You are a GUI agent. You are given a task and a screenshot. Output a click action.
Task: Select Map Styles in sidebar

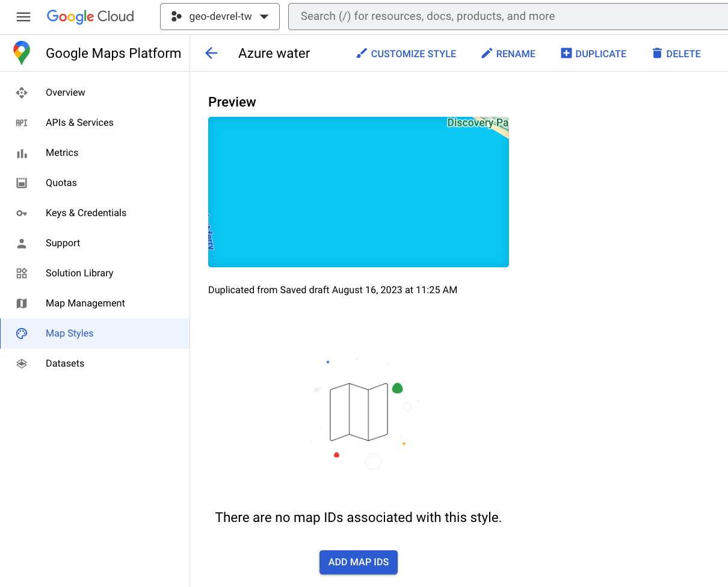coord(95,333)
